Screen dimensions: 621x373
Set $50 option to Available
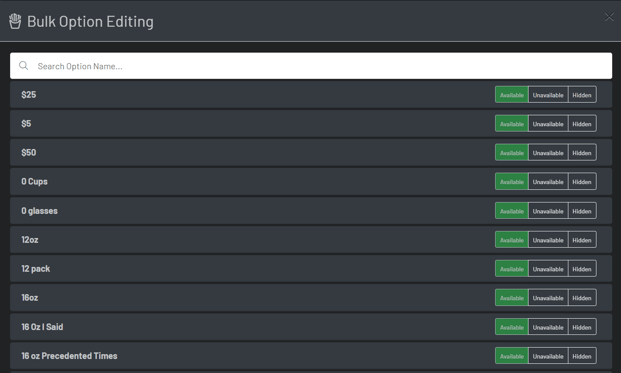pyautogui.click(x=512, y=152)
